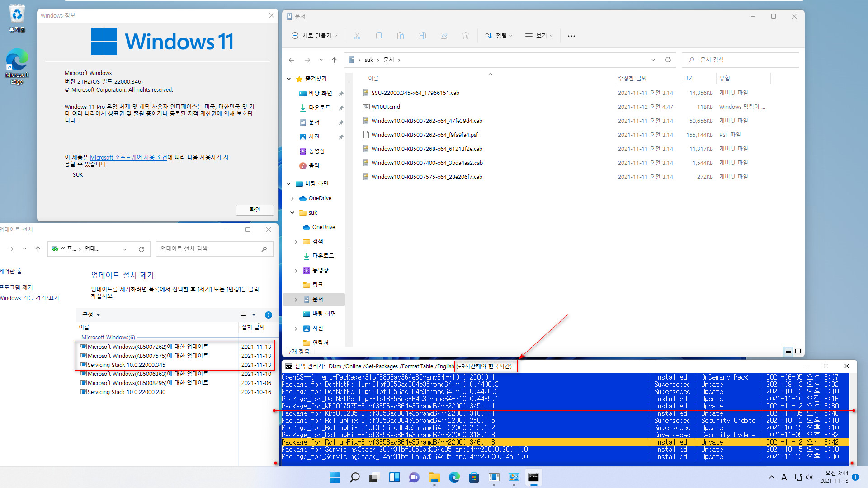This screenshot has width=868, height=488.
Task: Click the 업데이트 설치 검색 search field
Action: pyautogui.click(x=214, y=249)
